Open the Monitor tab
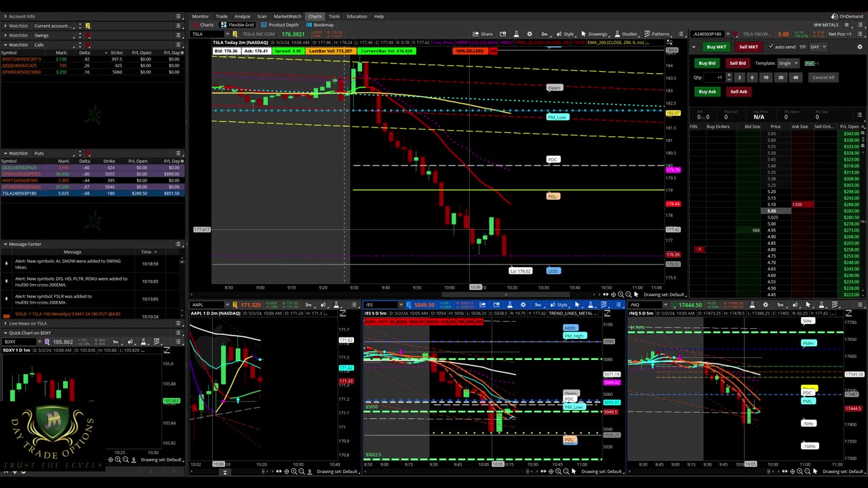 pyautogui.click(x=200, y=16)
